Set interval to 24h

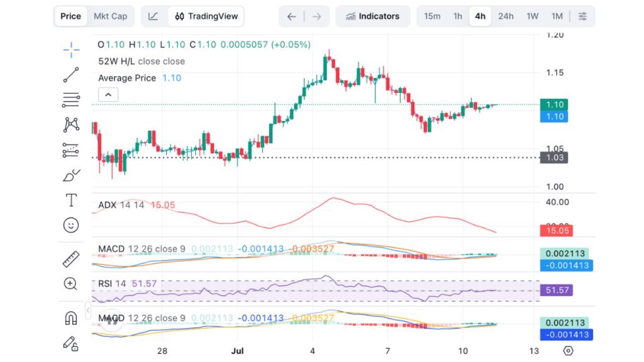tap(506, 16)
